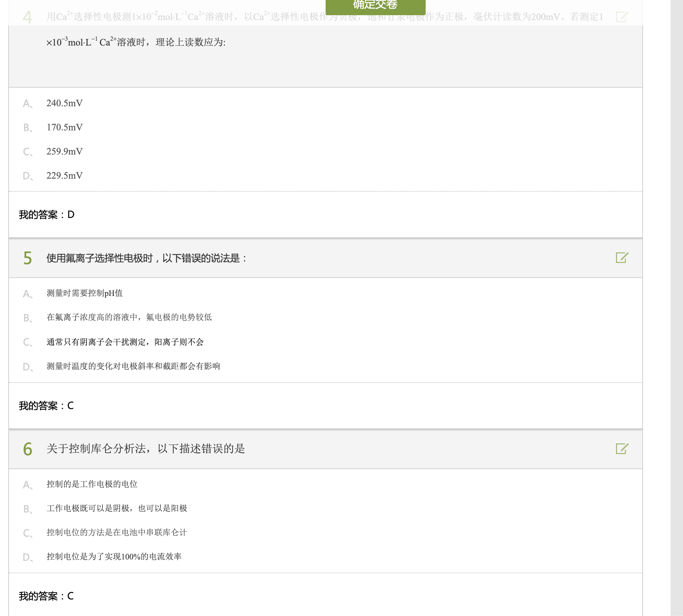Screen dimensions: 683x616
Task: Click question 6 title 关于控制库仑分析法
Action: pyautogui.click(x=146, y=449)
